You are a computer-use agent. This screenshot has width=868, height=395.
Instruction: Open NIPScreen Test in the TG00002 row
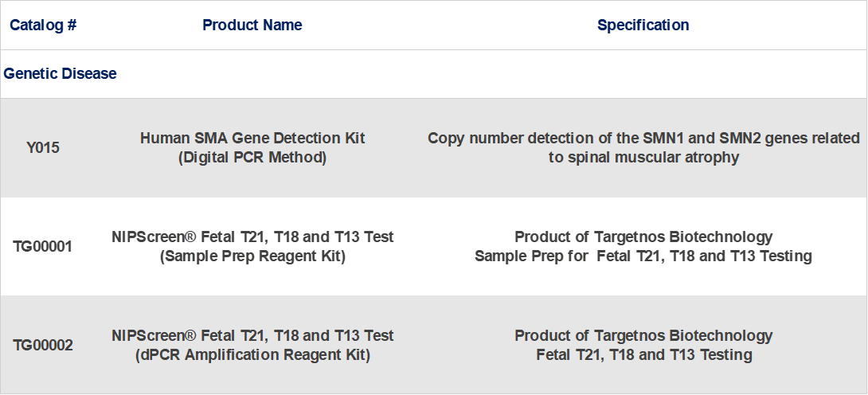[x=252, y=336]
